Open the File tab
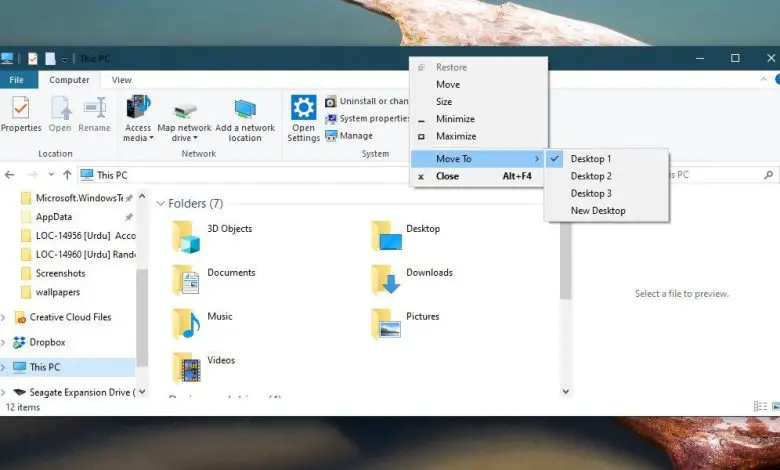Screen dimensions: 780x470 click(x=16, y=80)
